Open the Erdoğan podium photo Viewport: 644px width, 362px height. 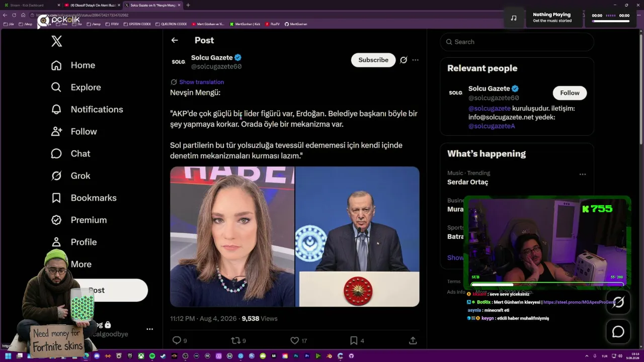coord(357,237)
